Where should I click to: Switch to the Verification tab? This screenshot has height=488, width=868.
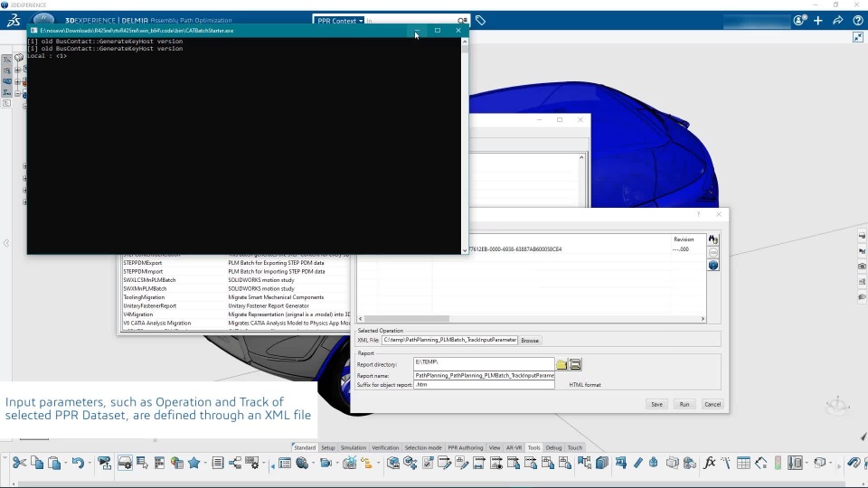click(385, 447)
